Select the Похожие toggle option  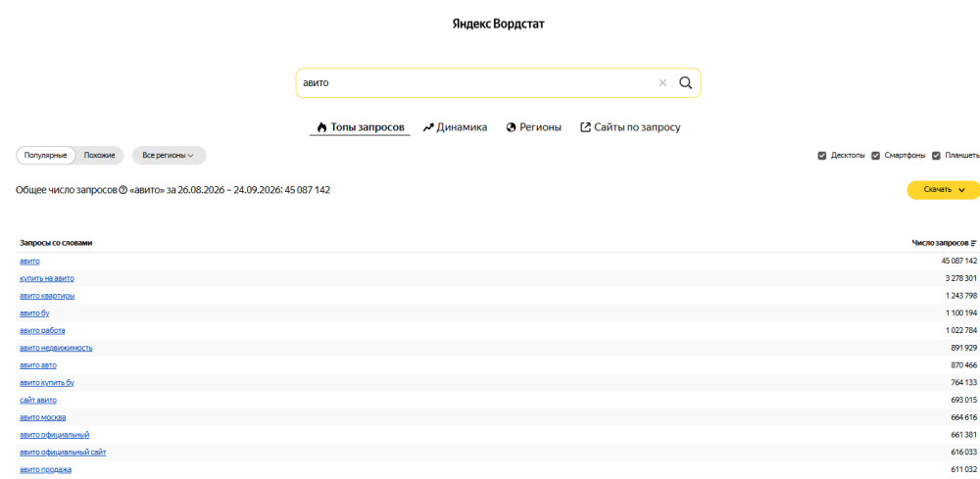pyautogui.click(x=99, y=156)
